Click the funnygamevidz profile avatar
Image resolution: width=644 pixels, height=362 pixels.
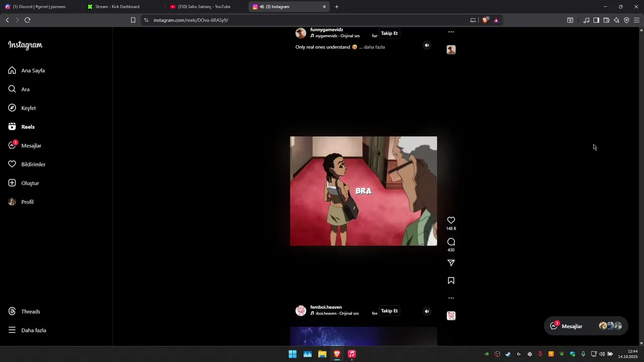(x=301, y=33)
